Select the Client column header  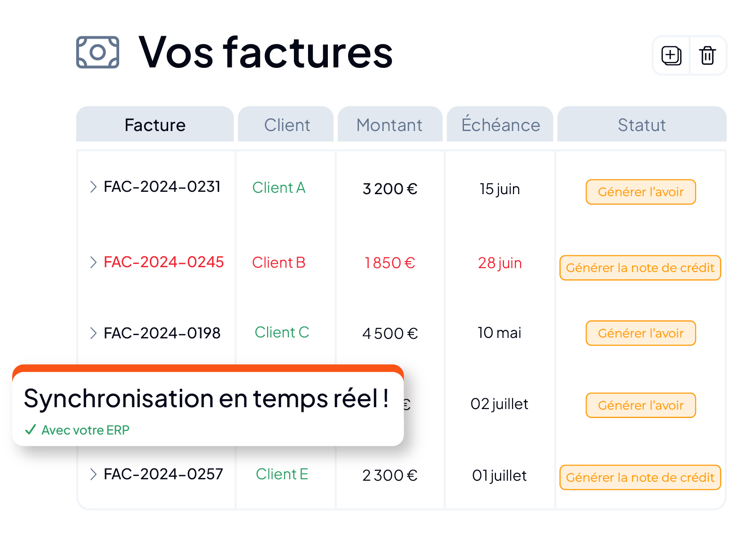click(x=286, y=124)
